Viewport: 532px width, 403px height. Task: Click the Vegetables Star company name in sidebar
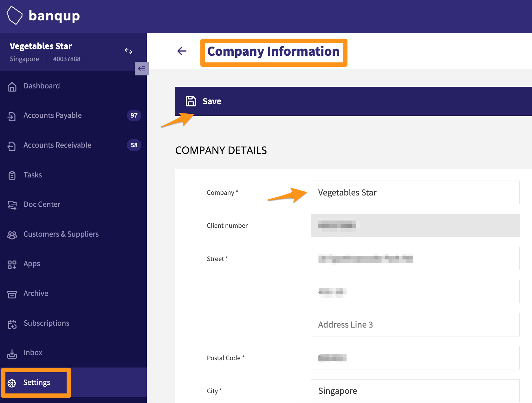[41, 46]
